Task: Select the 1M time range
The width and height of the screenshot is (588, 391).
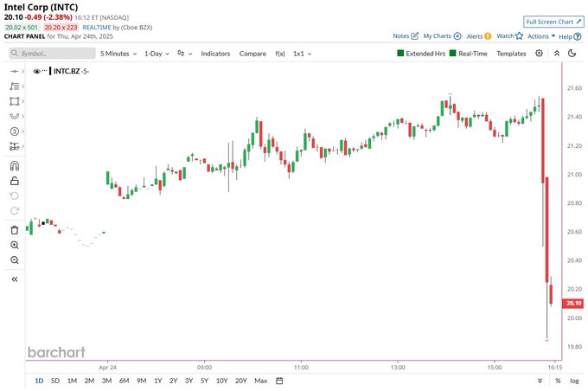Action: (72, 381)
